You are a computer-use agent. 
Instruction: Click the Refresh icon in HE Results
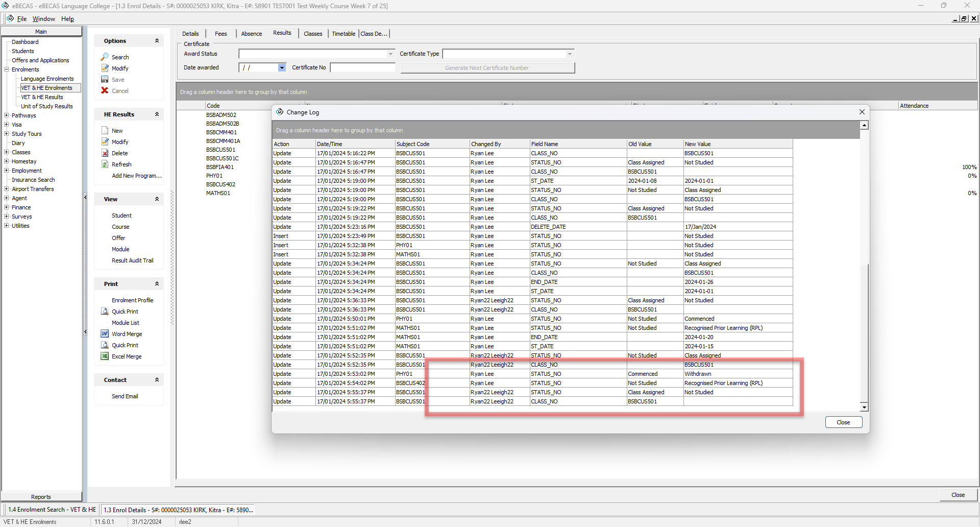105,164
